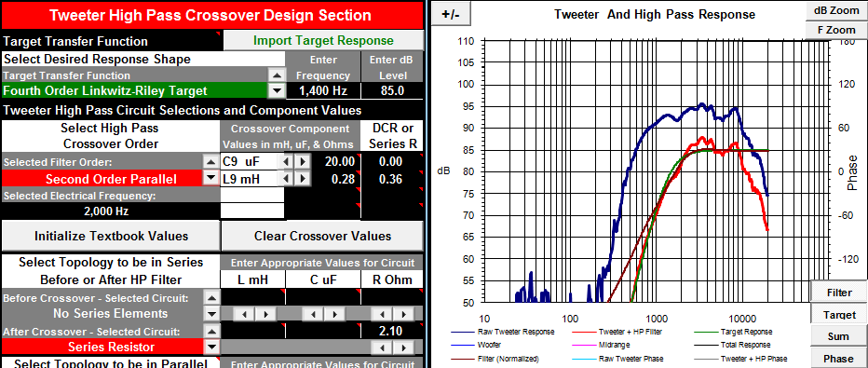Open the dB Zoom control
This screenshot has height=368, width=868.
[836, 10]
